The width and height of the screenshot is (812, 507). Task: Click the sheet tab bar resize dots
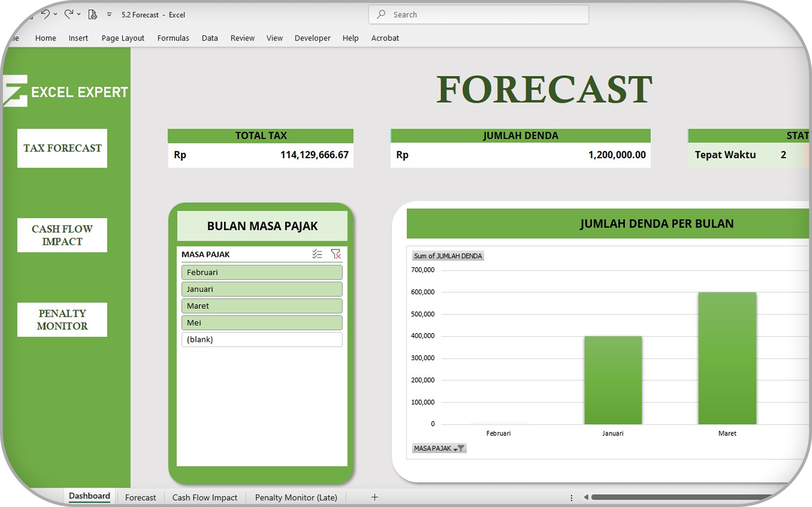(571, 497)
